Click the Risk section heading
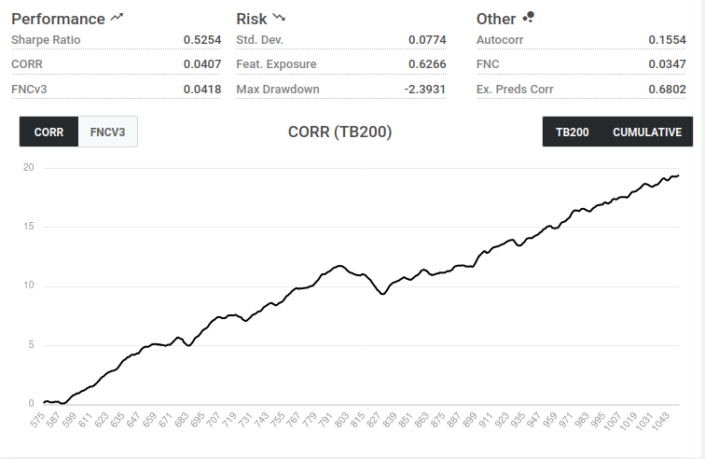The image size is (705, 459). click(252, 18)
